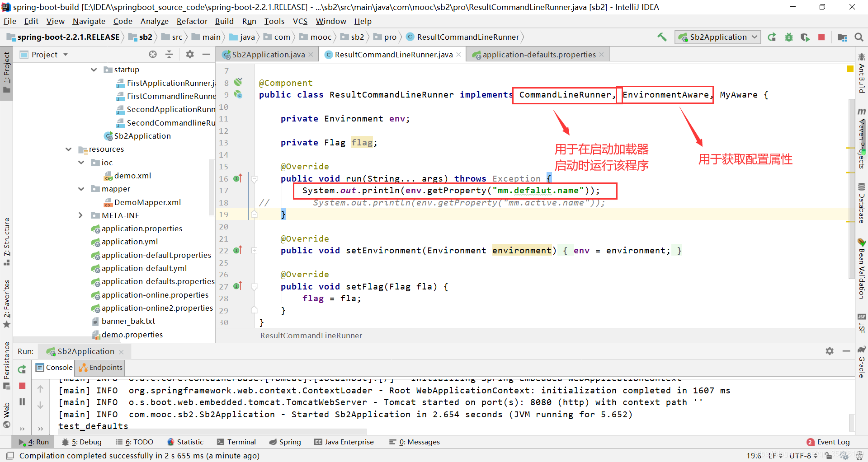Image resolution: width=868 pixels, height=462 pixels.
Task: Click the override gutter icon on line 27
Action: pos(238,286)
